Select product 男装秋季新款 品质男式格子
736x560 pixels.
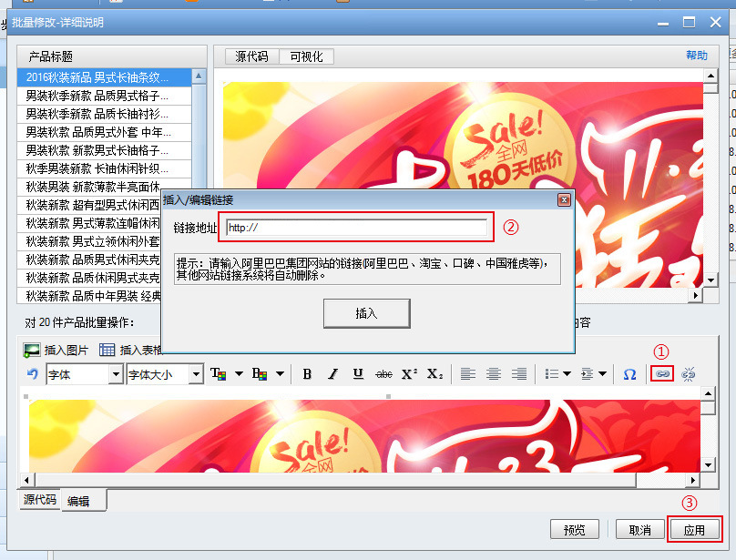pyautogui.click(x=104, y=96)
